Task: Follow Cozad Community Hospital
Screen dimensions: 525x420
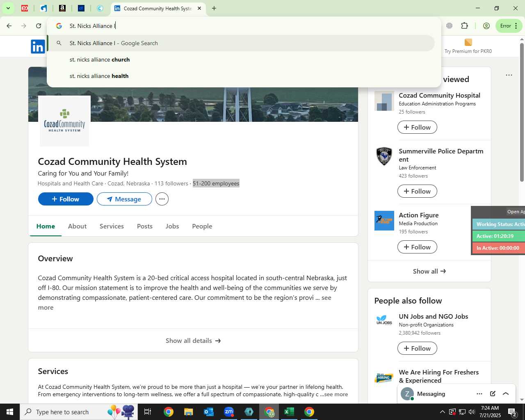Action: point(417,127)
